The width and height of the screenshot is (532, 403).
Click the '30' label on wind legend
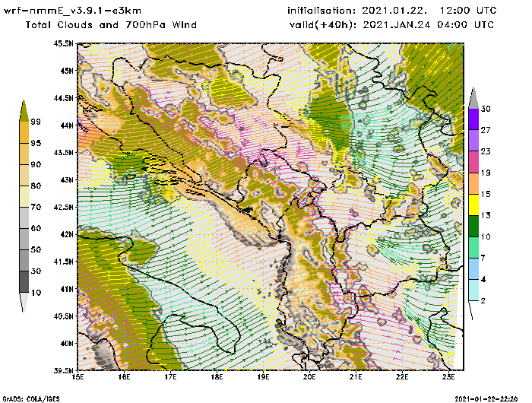[x=486, y=109]
